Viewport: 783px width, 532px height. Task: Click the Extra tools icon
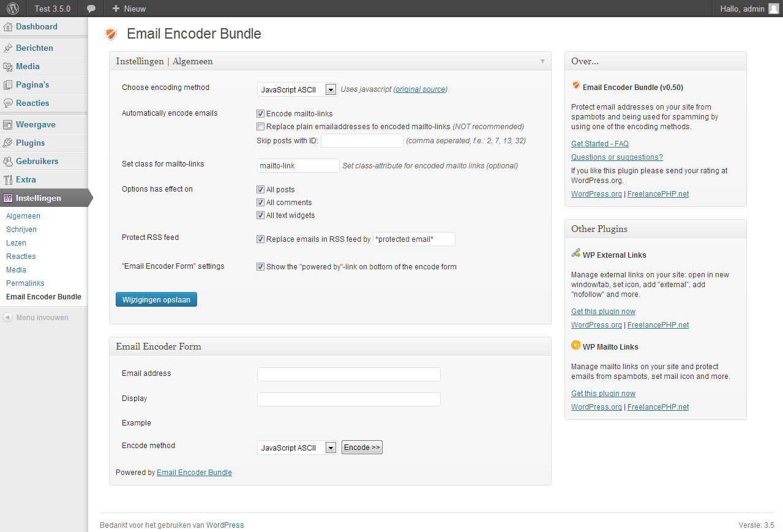point(8,180)
